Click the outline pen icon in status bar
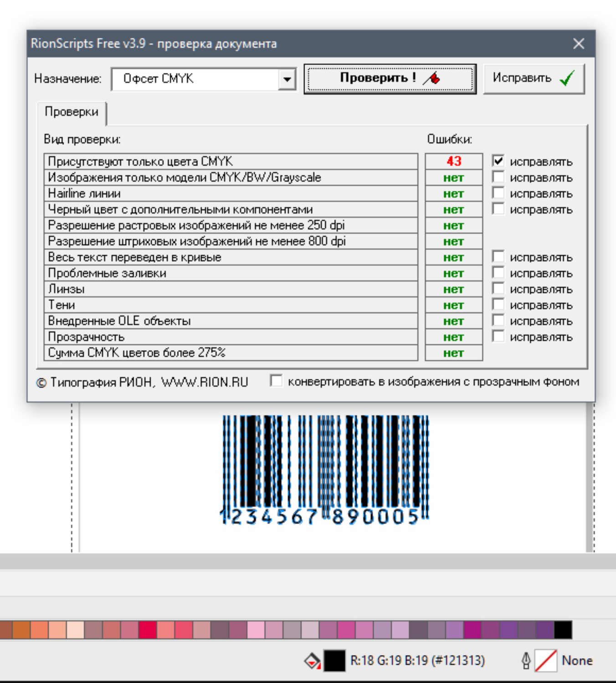The height and width of the screenshot is (683, 616). [526, 661]
